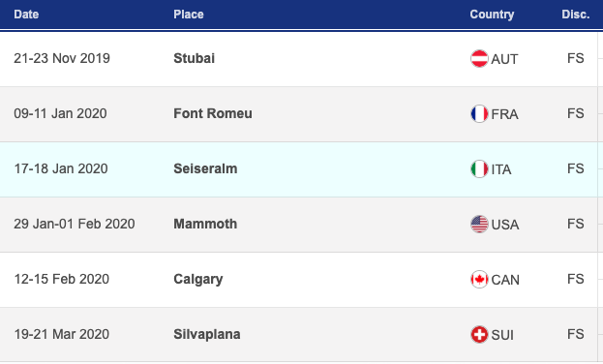Screen dimensions: 603x364
Task: Click the Disc. column header
Action: (575, 15)
